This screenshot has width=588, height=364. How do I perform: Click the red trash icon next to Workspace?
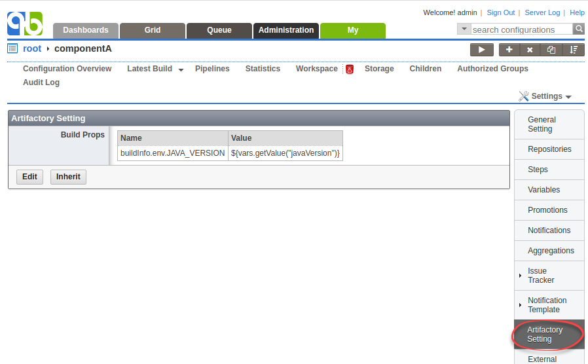[350, 69]
